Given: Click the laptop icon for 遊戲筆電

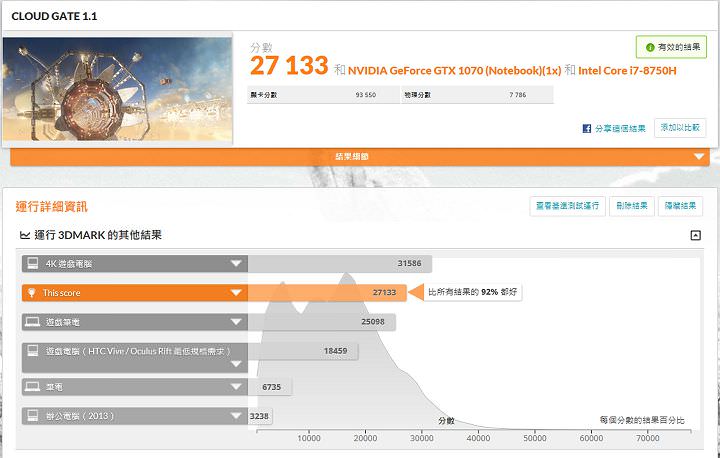Looking at the screenshot, I should click(32, 322).
